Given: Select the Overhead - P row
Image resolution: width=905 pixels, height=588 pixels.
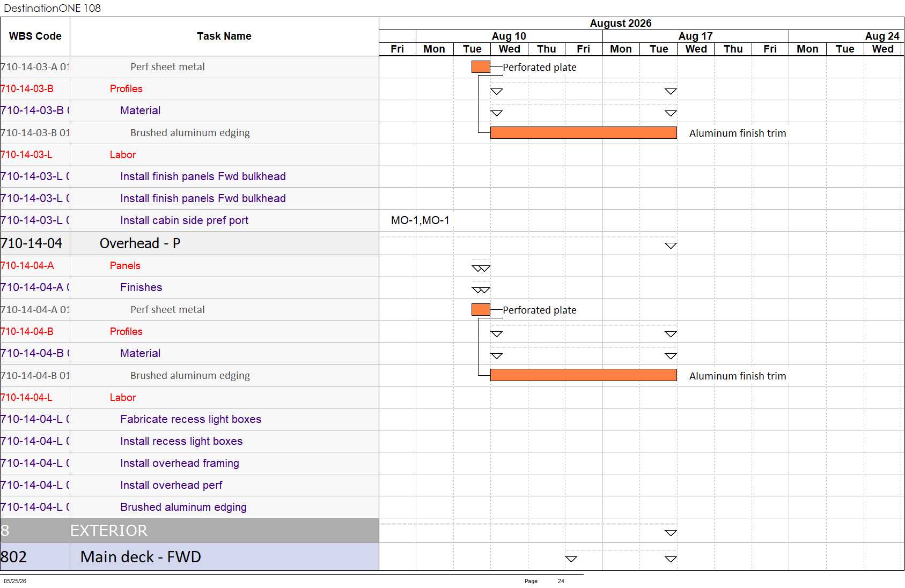Looking at the screenshot, I should click(x=189, y=243).
